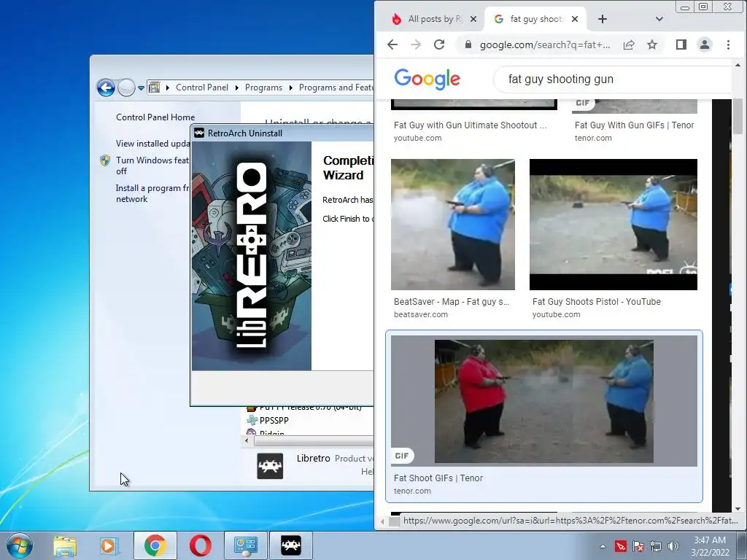
Task: Close the 'All posts by' tab
Action: (473, 19)
